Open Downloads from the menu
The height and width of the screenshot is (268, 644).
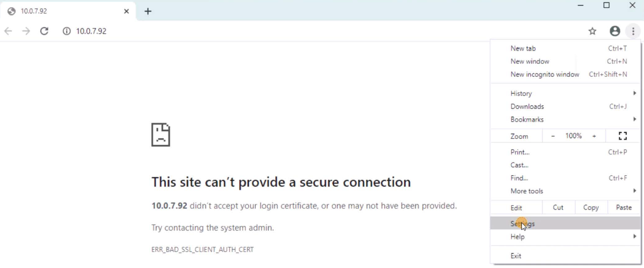click(x=527, y=106)
